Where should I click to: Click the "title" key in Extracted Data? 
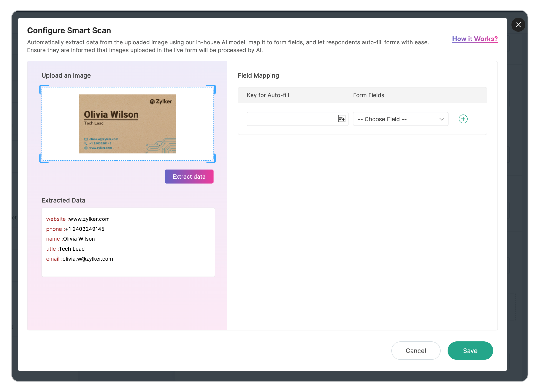(51, 249)
